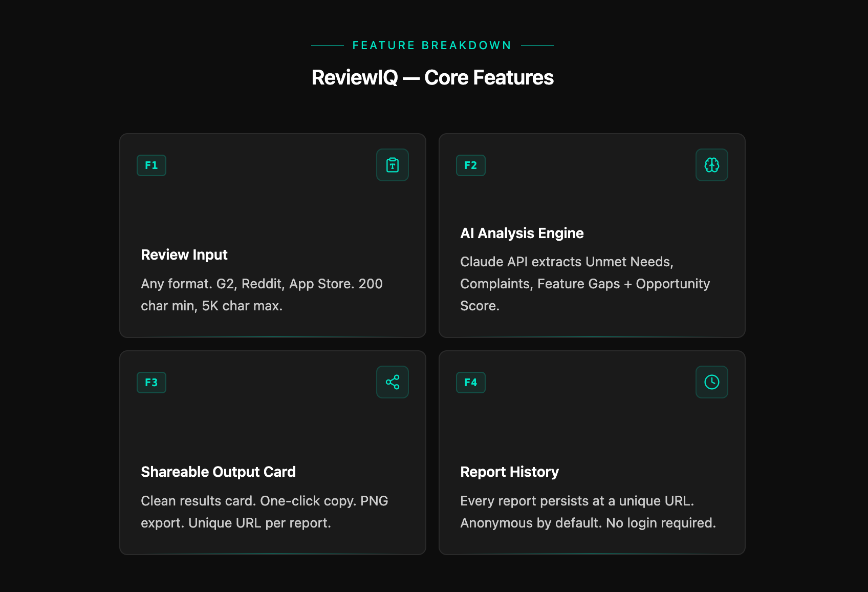The image size is (868, 592).
Task: Click text "Clean results card. One-click copy"
Action: 248,501
